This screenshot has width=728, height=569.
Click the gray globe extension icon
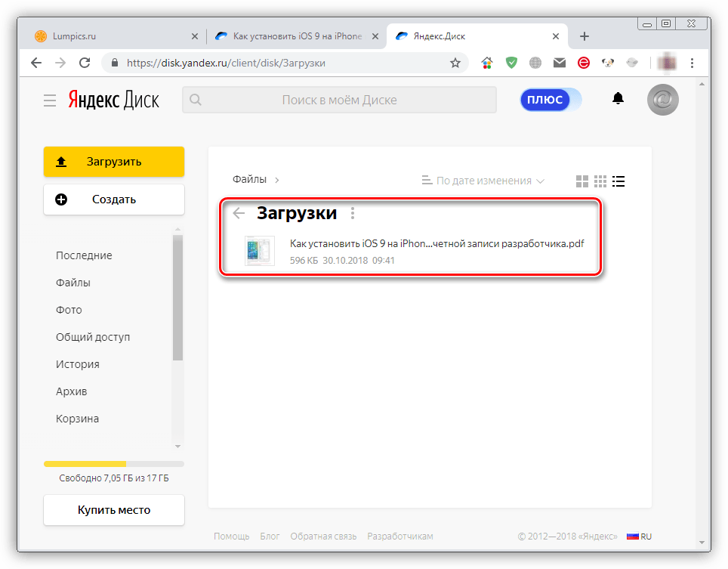(535, 63)
